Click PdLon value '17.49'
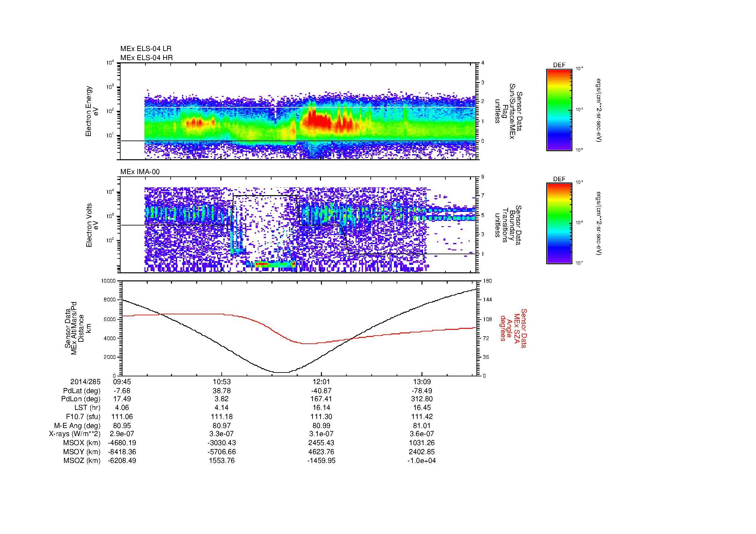The image size is (756, 534). click(x=122, y=399)
